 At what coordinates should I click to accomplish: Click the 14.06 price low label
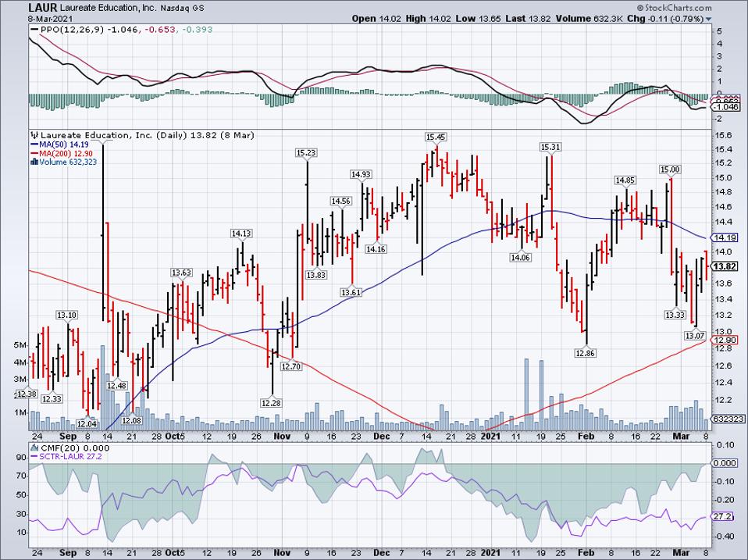point(521,258)
